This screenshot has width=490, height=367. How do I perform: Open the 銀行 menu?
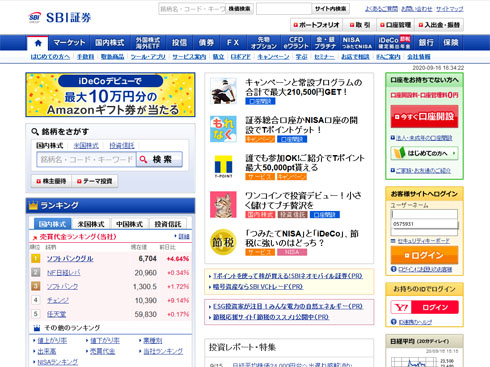(426, 43)
